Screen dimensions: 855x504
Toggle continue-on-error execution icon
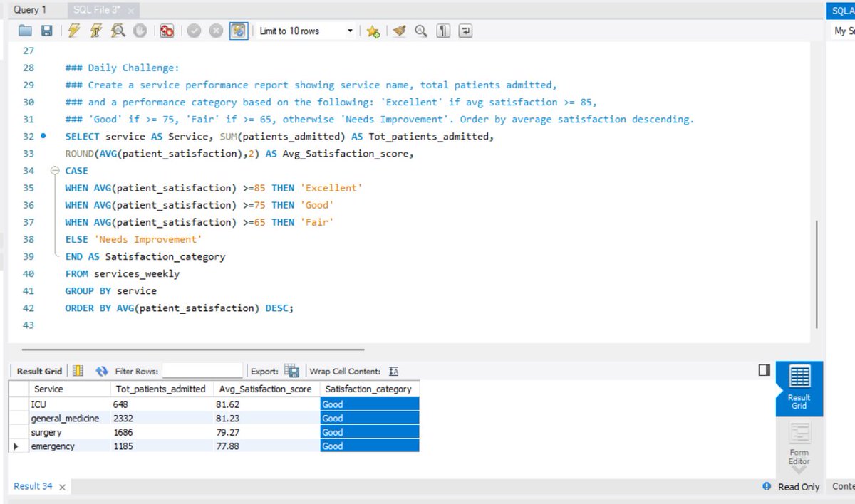167,31
